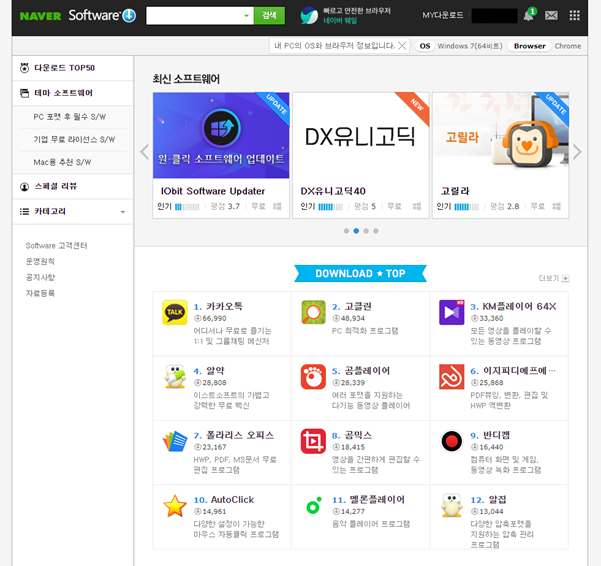601x566 pixels.
Task: Open the AutoClick star icon
Action: point(175,505)
